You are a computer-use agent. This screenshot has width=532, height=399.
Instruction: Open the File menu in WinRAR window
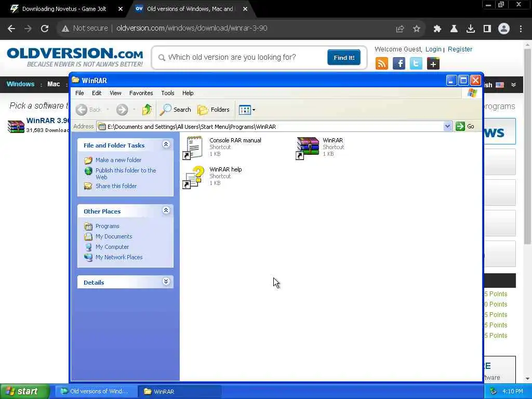pyautogui.click(x=79, y=93)
